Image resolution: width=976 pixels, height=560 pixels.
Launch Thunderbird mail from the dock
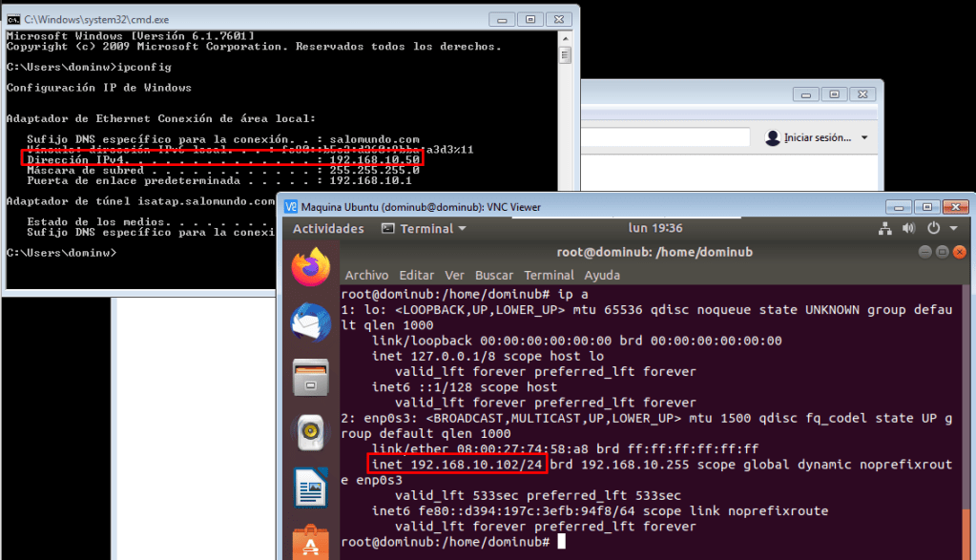(310, 324)
